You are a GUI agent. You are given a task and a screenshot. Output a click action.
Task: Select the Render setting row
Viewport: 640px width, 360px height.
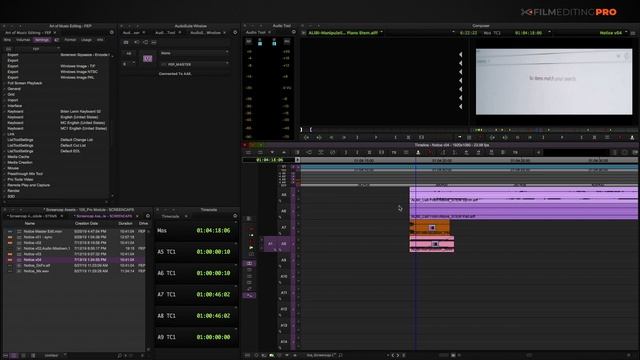pyautogui.click(x=13, y=191)
